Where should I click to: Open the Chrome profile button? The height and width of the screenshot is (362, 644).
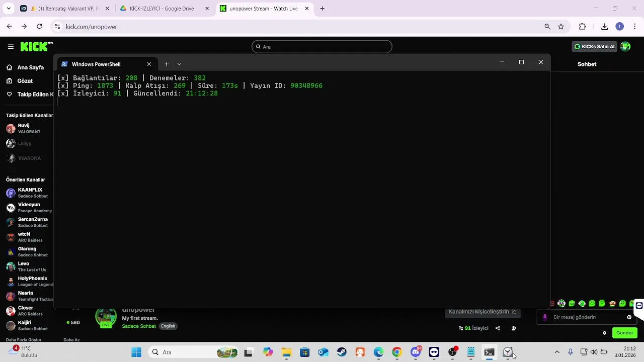(620, 27)
